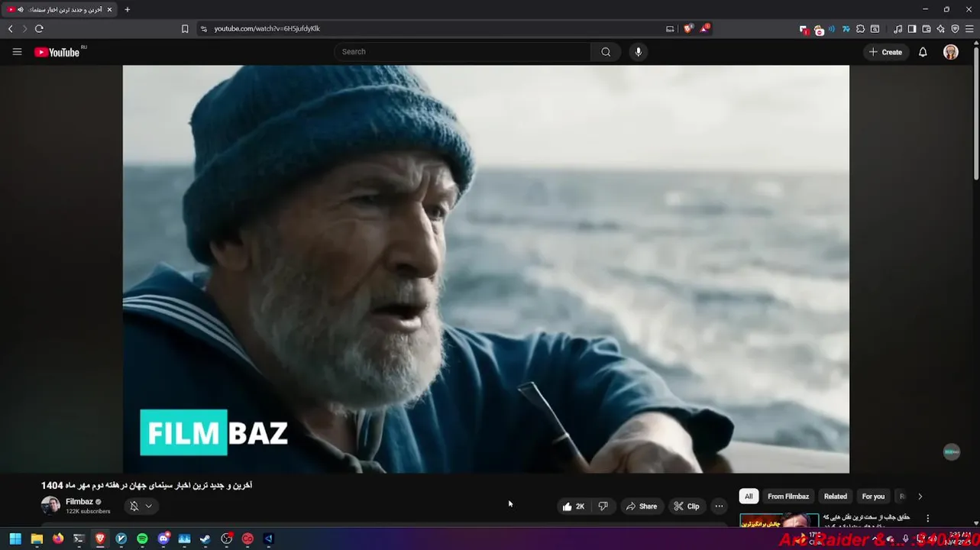Open subscription notification settings dropdown
The width and height of the screenshot is (980, 550).
(141, 506)
